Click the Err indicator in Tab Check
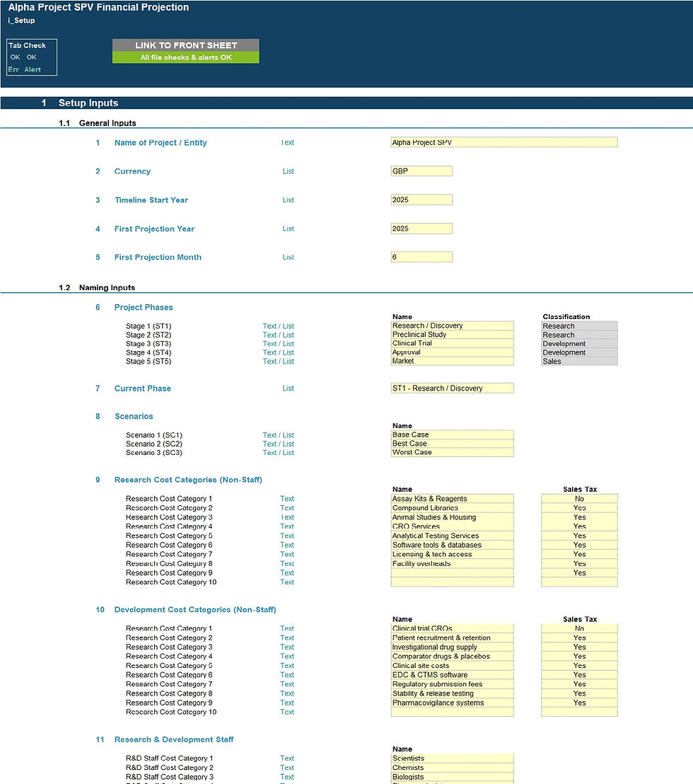 (13, 69)
